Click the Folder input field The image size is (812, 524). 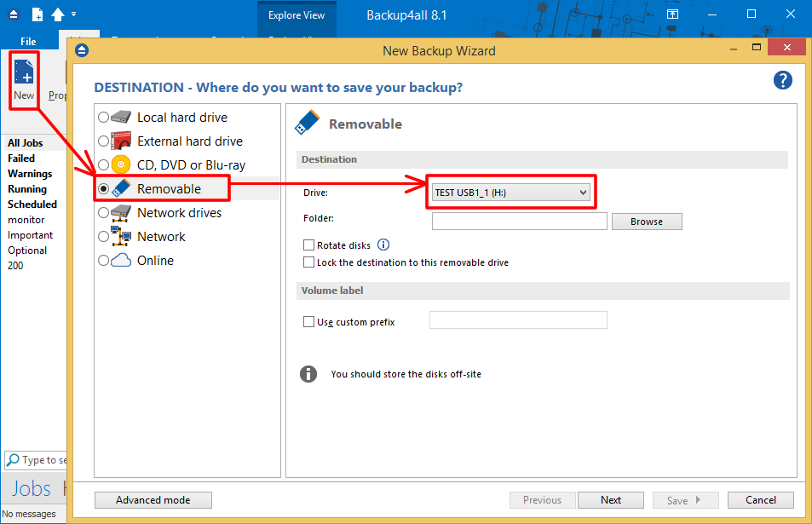pos(520,221)
